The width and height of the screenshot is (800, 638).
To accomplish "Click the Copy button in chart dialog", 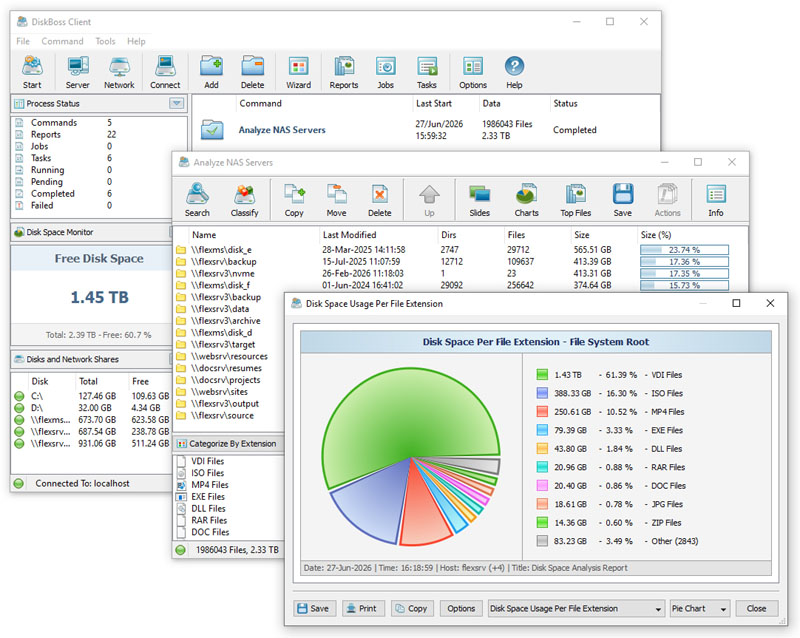I will click(x=411, y=608).
